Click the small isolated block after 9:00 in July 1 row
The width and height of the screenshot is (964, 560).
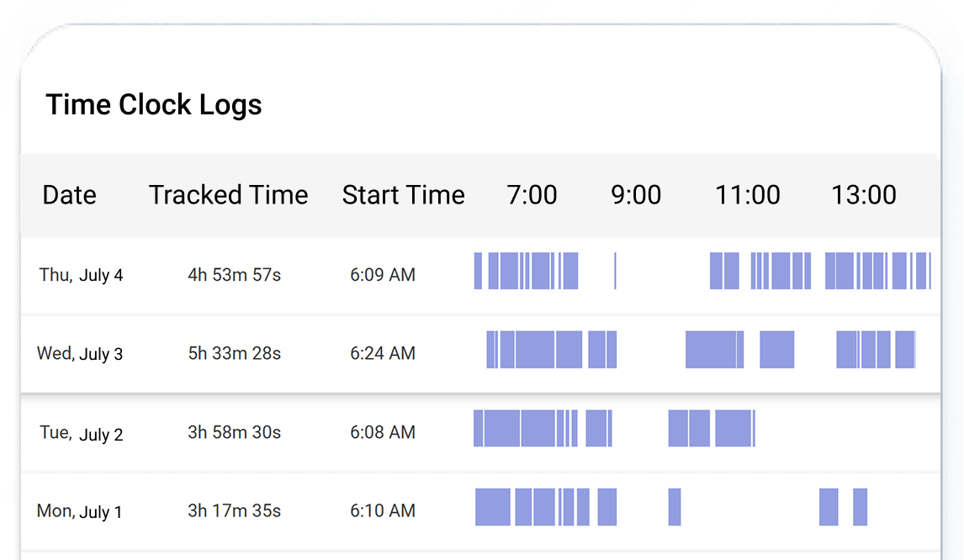(x=675, y=507)
